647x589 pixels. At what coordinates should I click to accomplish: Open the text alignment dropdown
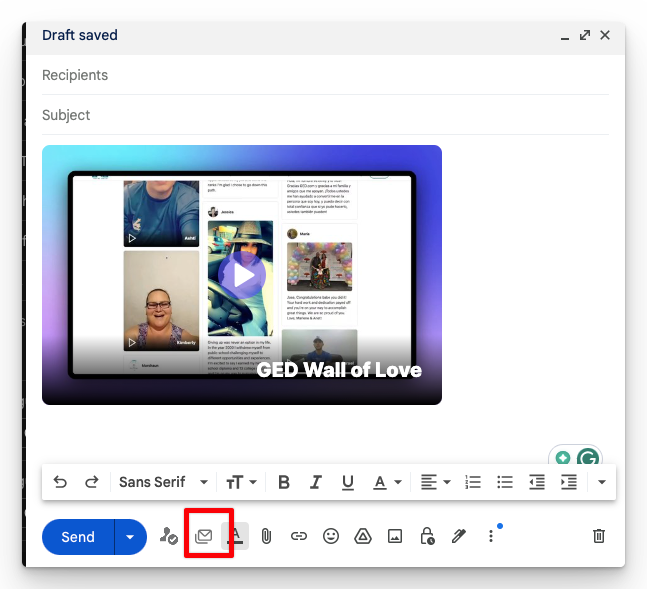point(435,482)
